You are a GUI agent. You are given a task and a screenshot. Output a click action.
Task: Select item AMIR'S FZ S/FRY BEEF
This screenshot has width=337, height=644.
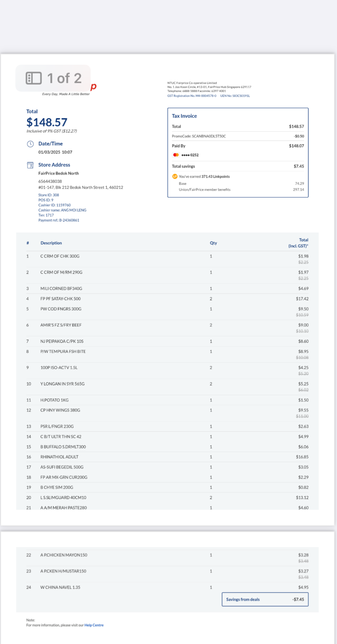(61, 325)
